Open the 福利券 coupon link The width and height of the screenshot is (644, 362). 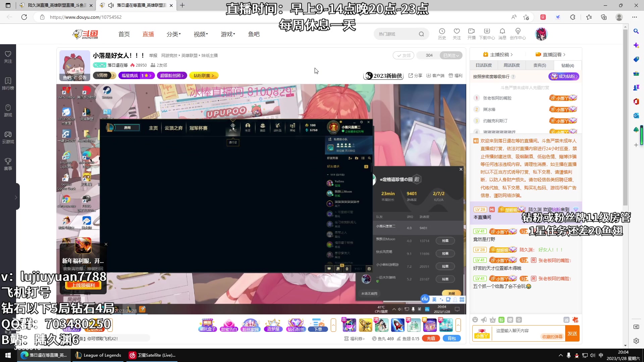pyautogui.click(x=354, y=339)
